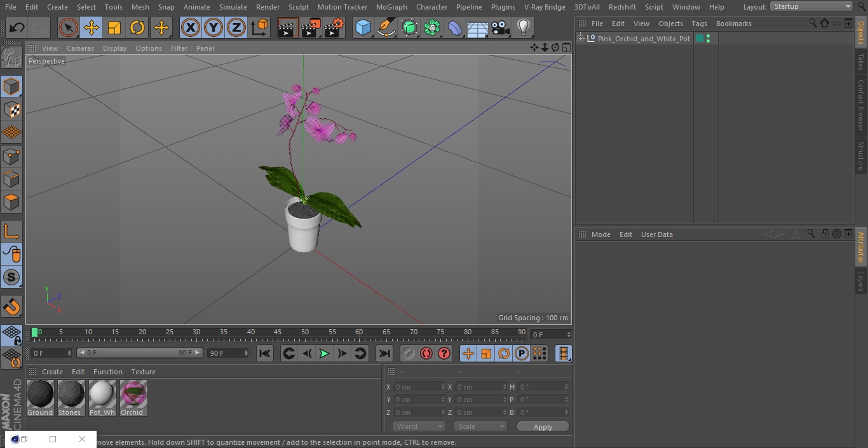This screenshot has height=448, width=868.
Task: Click frame 45 on the timeline
Action: 278,332
